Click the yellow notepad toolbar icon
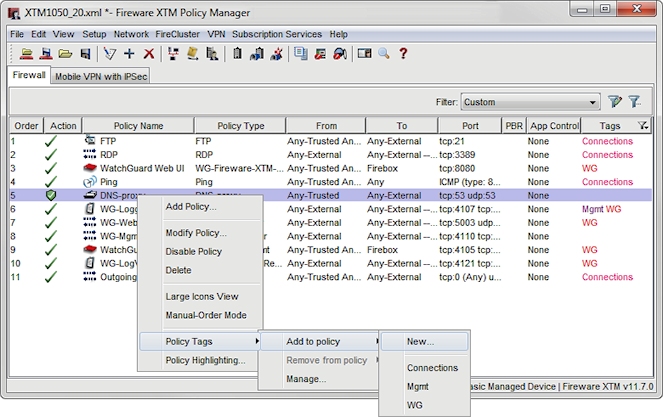The height and width of the screenshot is (417, 663). coord(193,54)
